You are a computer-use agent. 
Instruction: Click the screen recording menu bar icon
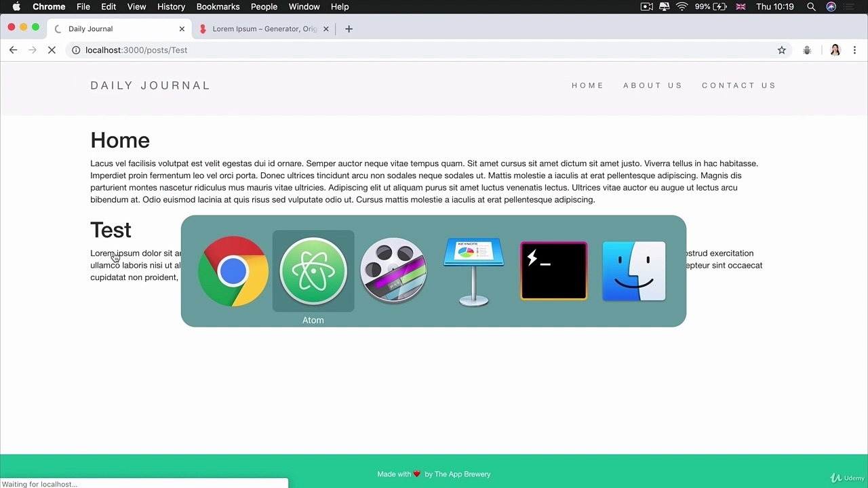(x=647, y=7)
